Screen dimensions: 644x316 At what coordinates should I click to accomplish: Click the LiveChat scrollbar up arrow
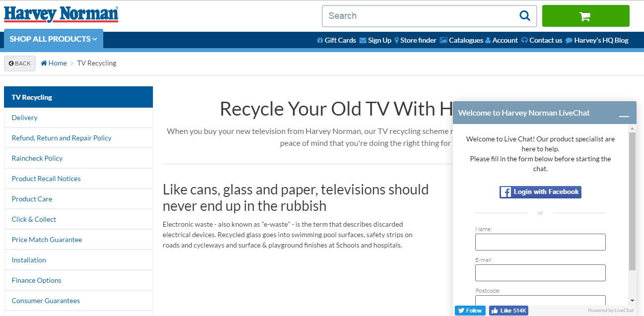(x=632, y=128)
